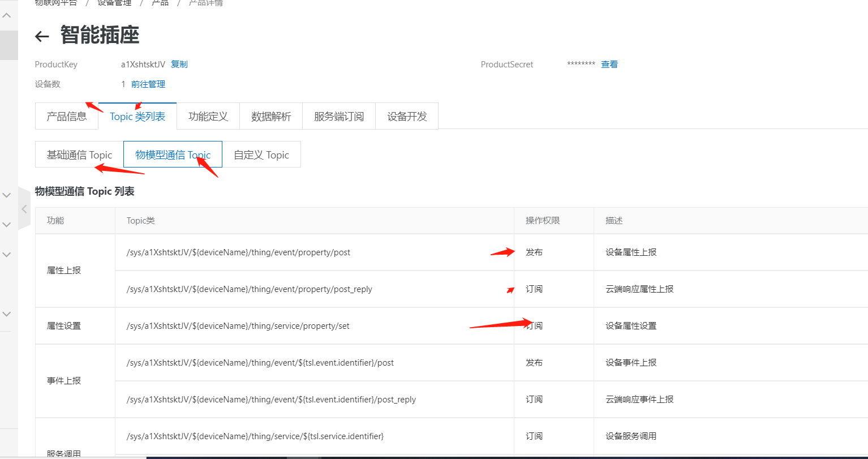Click 订阅 in the 设备服务调用 row

534,436
